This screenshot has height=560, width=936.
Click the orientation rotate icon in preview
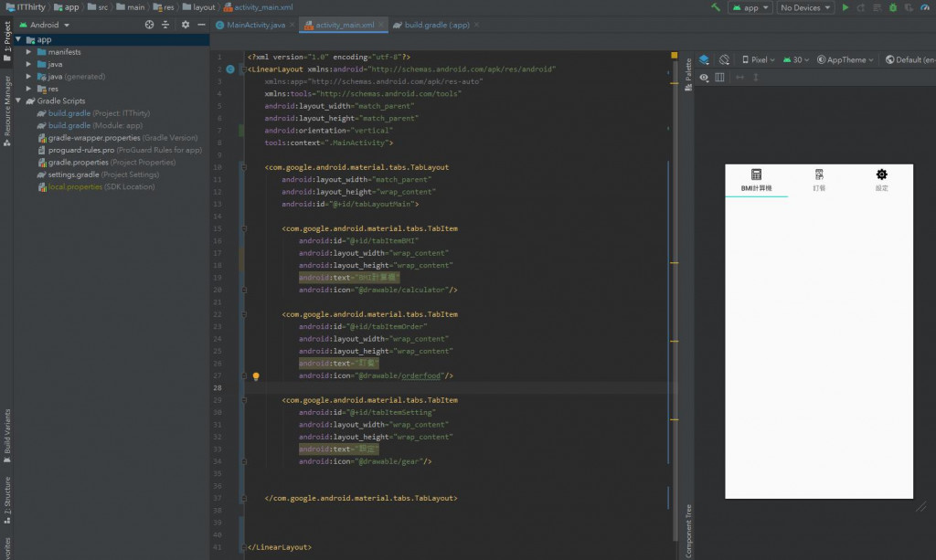coord(724,59)
